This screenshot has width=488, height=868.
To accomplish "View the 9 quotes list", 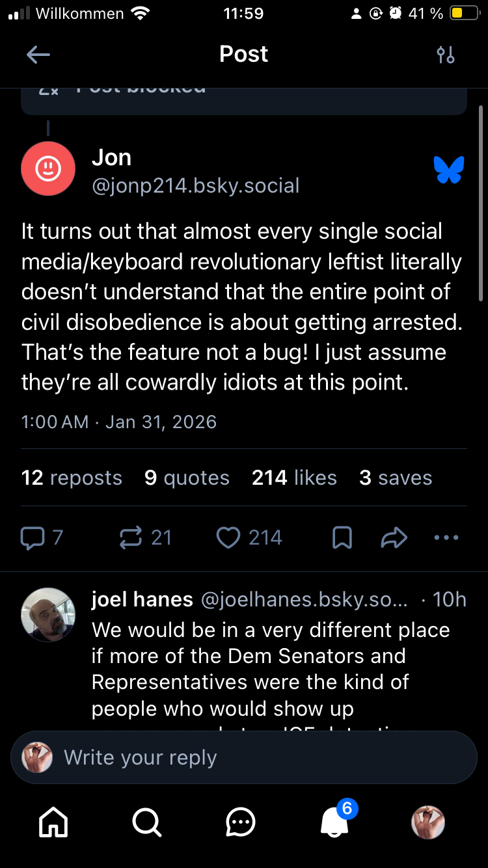I will coord(187,478).
